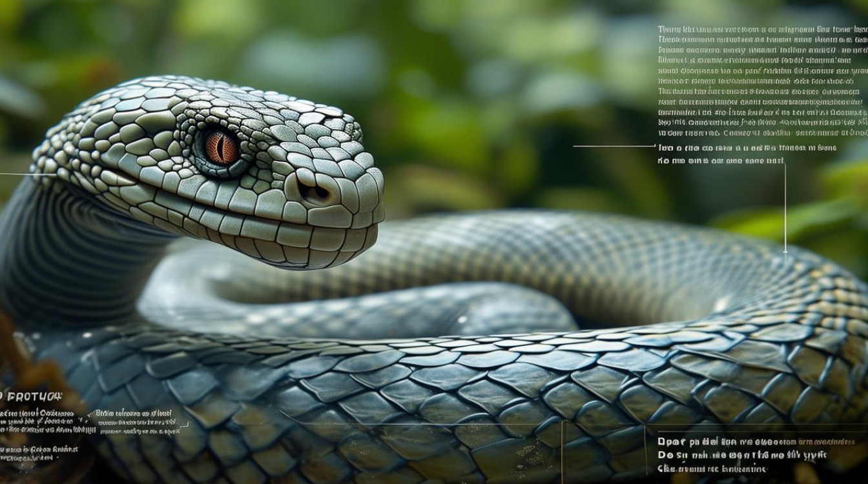Click the snake's nostril
Image resolution: width=868 pixels, height=484 pixels.
[316, 191]
